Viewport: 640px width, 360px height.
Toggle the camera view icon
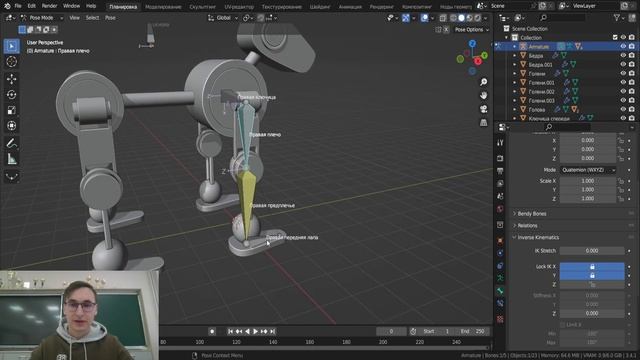click(x=484, y=109)
